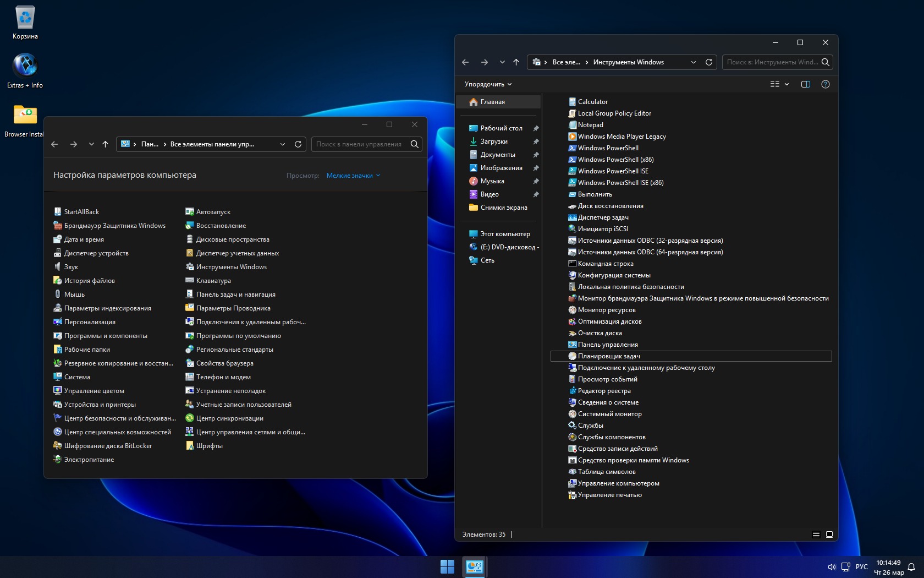924x578 pixels.
Task: Go up one level in Control Panel window
Action: (106, 144)
